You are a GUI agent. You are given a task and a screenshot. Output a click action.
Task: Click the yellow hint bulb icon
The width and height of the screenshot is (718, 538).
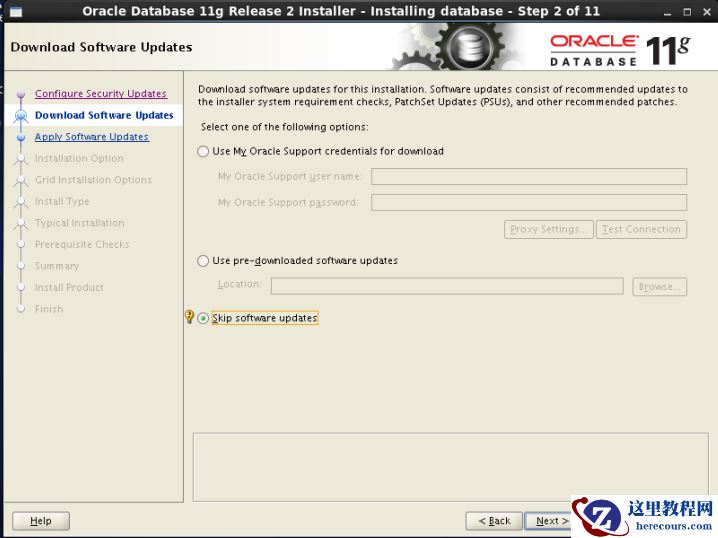pyautogui.click(x=189, y=316)
